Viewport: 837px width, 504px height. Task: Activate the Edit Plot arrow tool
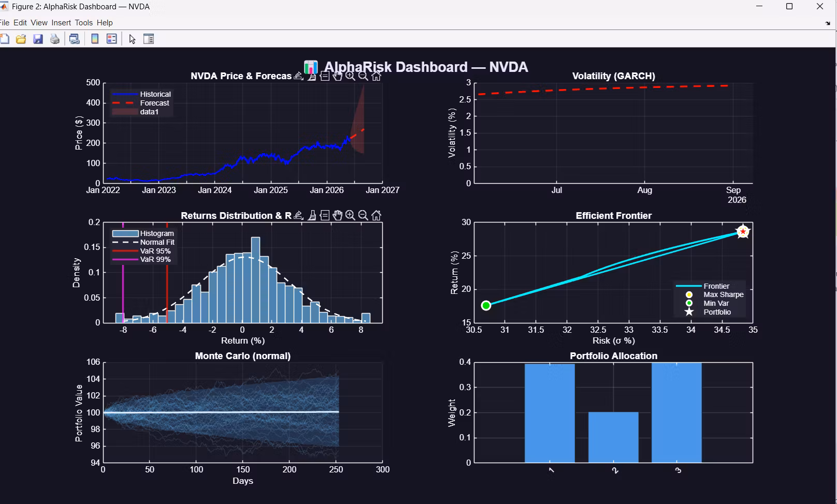pyautogui.click(x=132, y=39)
